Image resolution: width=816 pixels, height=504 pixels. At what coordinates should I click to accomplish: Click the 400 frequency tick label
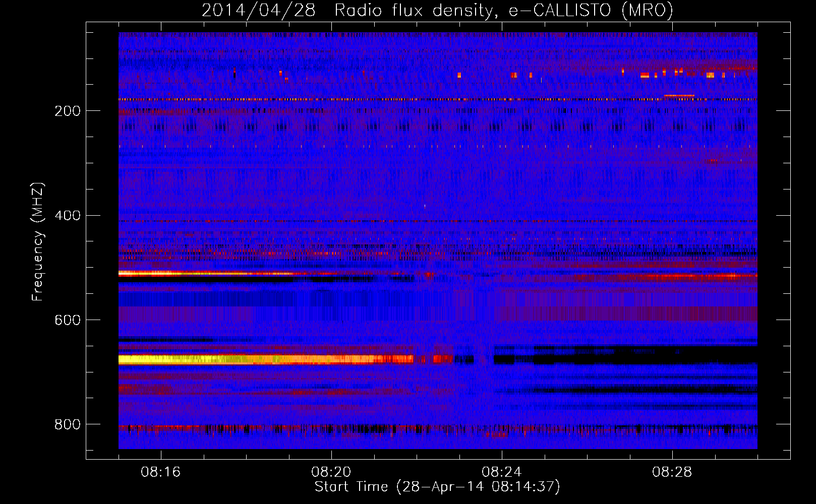pos(67,216)
